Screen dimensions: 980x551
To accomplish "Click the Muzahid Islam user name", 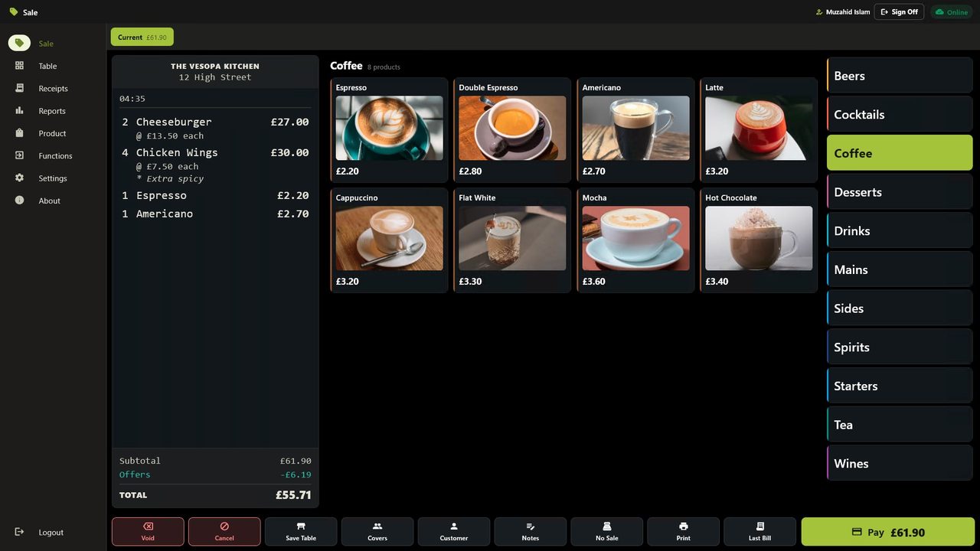I will (x=848, y=12).
